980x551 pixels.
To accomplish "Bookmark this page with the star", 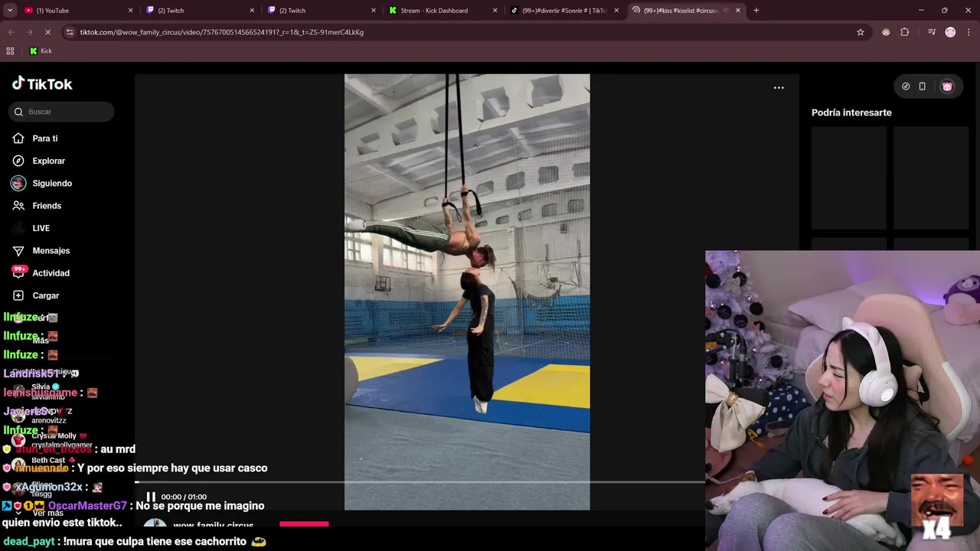I will point(861,32).
